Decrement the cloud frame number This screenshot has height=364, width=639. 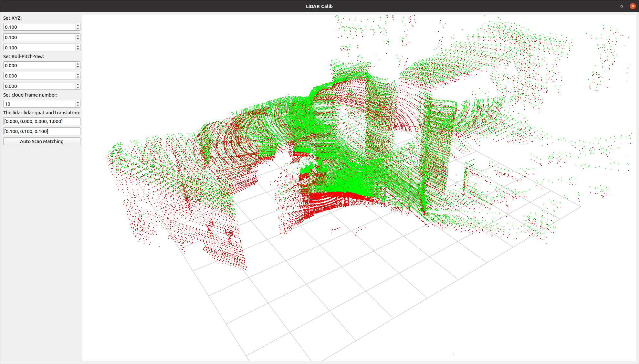click(78, 105)
